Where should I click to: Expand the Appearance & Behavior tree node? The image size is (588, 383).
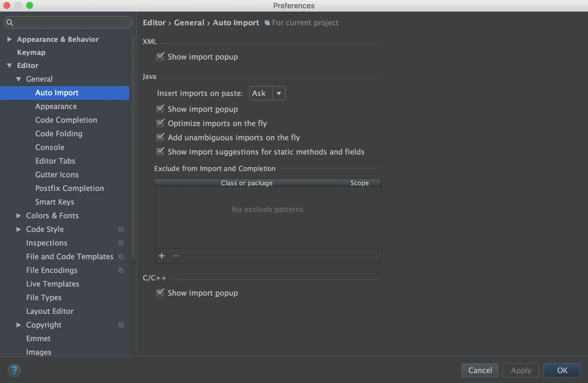coord(9,39)
